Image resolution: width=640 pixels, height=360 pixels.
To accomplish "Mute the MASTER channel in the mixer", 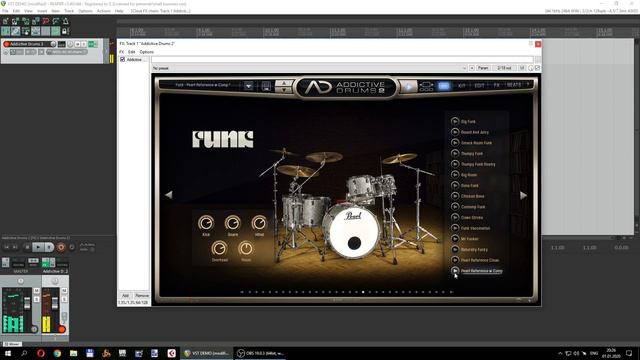I will (36, 291).
